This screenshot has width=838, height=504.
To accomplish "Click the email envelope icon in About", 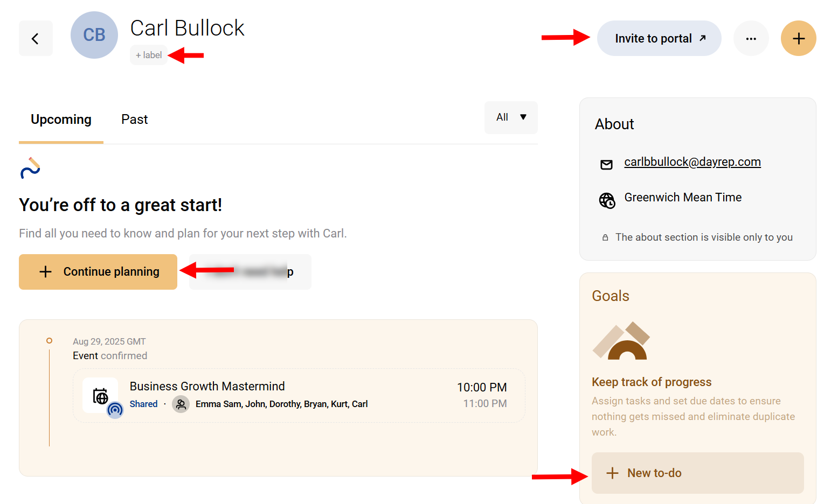I will 607,165.
